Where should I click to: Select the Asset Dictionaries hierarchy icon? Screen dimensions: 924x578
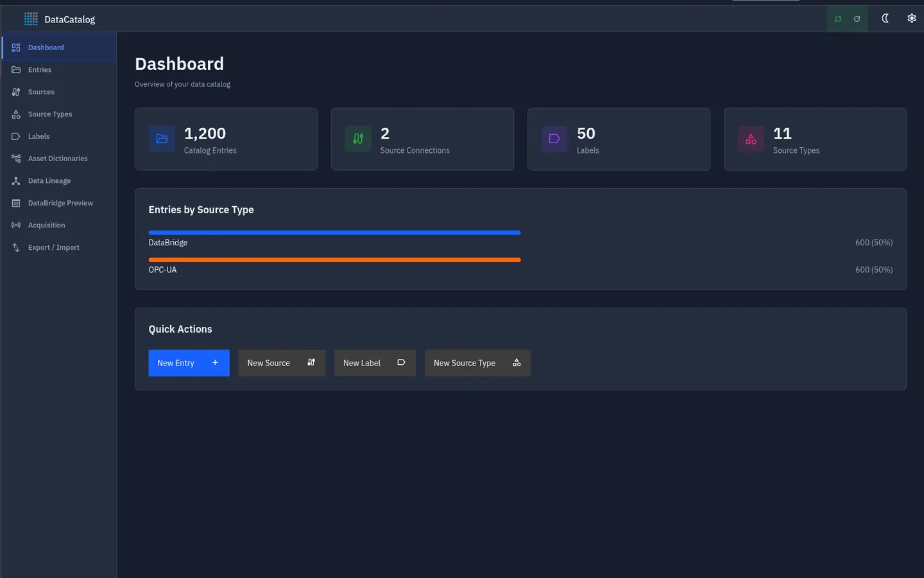15,158
